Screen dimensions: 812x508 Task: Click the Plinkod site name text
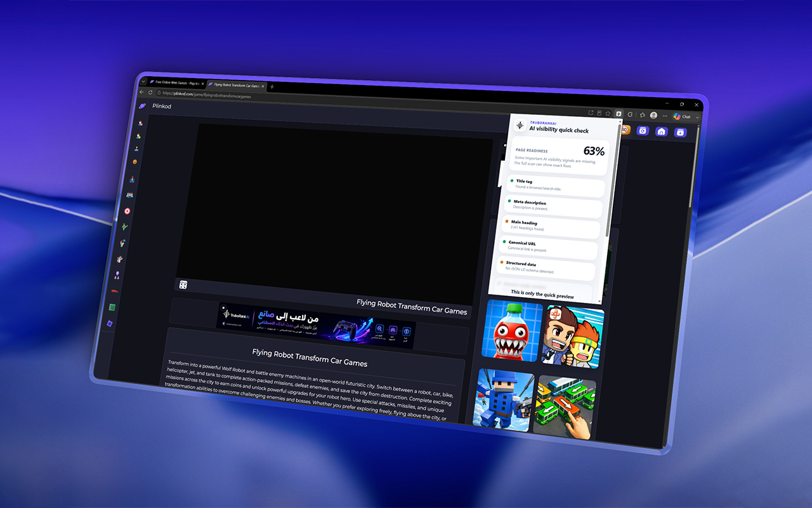coord(162,106)
